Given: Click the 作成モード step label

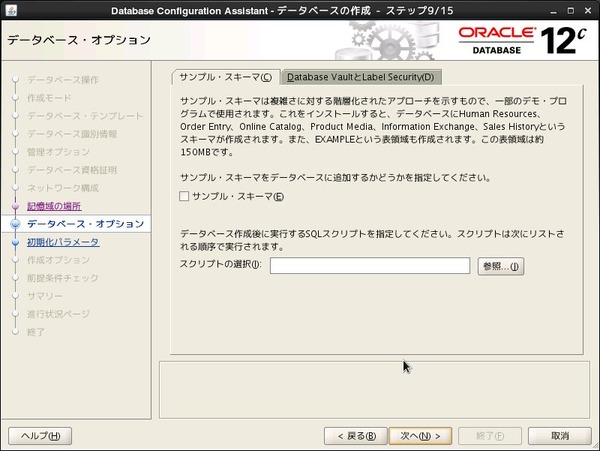Looking at the screenshot, I should pos(49,98).
